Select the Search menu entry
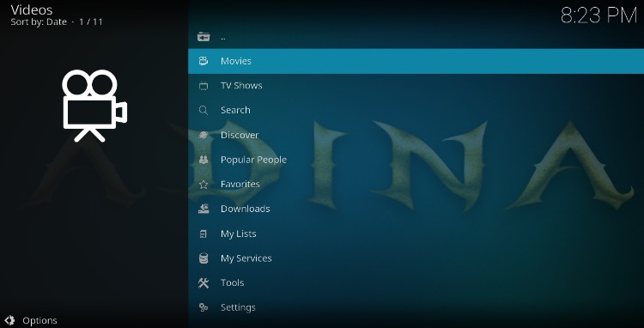 click(x=416, y=111)
